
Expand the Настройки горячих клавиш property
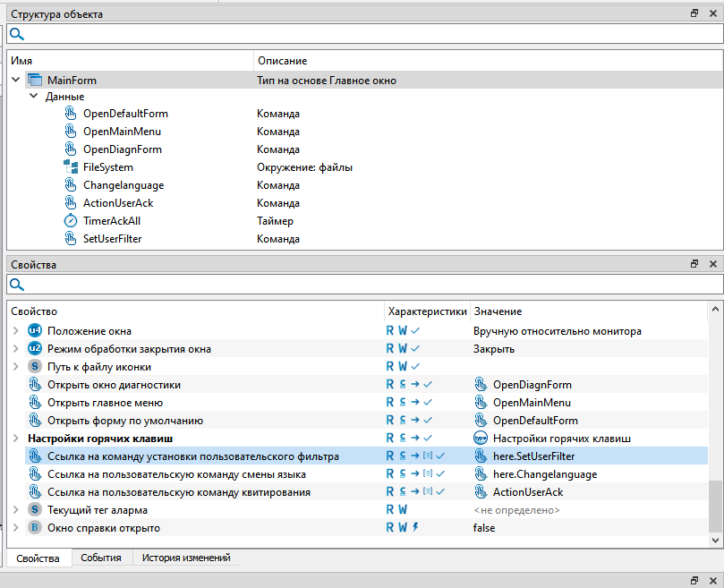coord(15,439)
